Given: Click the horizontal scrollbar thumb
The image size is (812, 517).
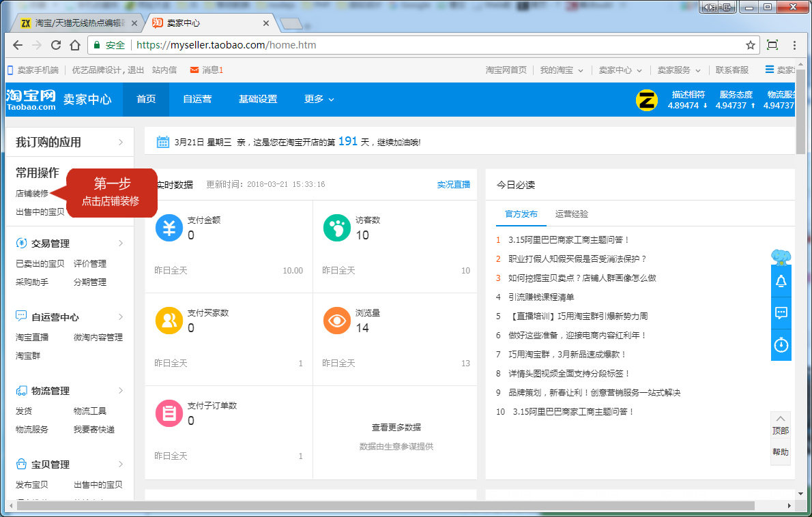Looking at the screenshot, I should [x=386, y=505].
